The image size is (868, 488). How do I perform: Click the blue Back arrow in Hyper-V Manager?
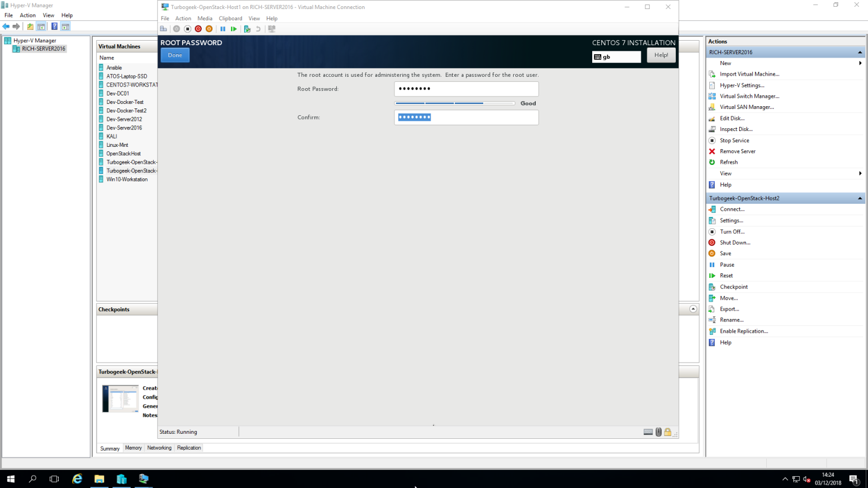tap(6, 27)
